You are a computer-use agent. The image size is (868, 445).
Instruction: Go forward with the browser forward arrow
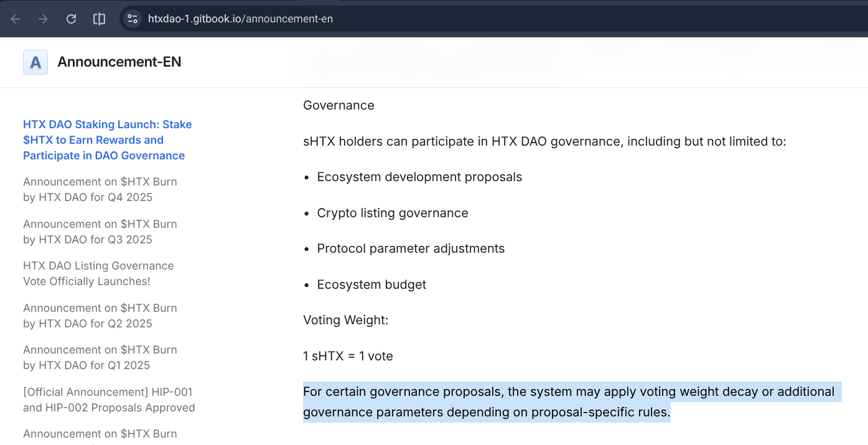tap(43, 19)
